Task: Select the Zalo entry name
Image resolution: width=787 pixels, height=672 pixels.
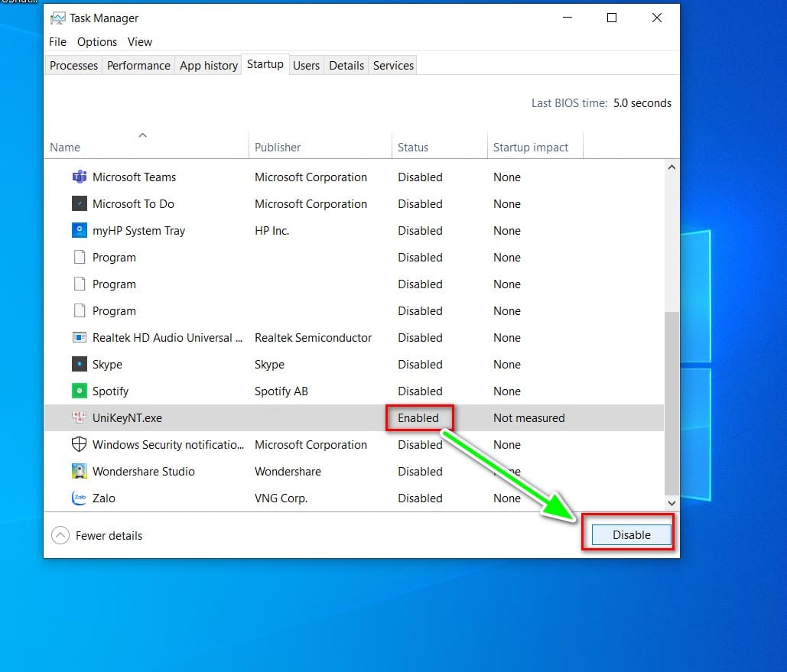Action: coord(104,498)
